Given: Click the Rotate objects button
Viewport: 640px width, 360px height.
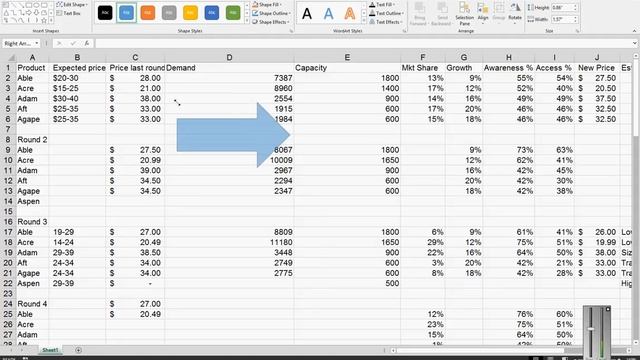Looking at the screenshot, I should click(x=515, y=13).
